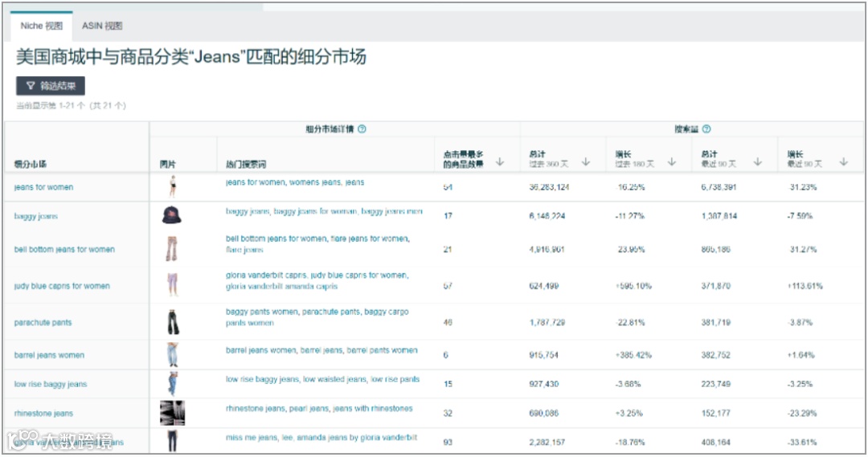Sort by 增长 最近90天 arrow
The width and height of the screenshot is (868, 457).
point(844,161)
